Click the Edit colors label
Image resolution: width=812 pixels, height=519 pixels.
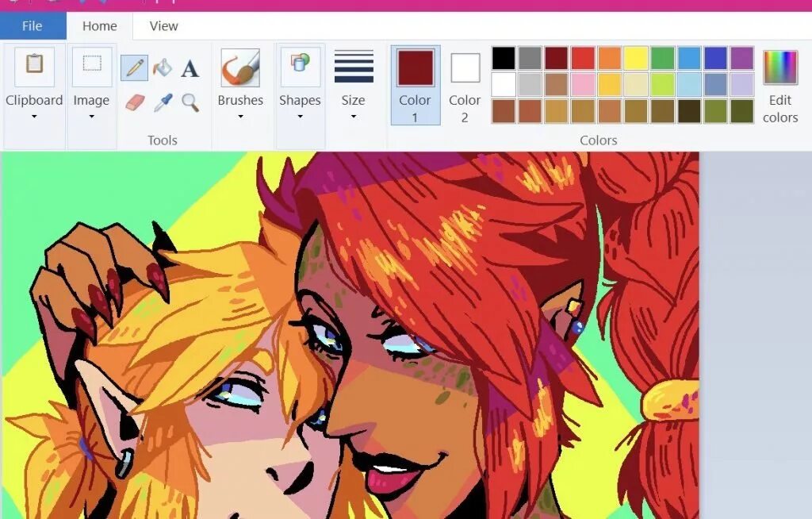[x=780, y=109]
